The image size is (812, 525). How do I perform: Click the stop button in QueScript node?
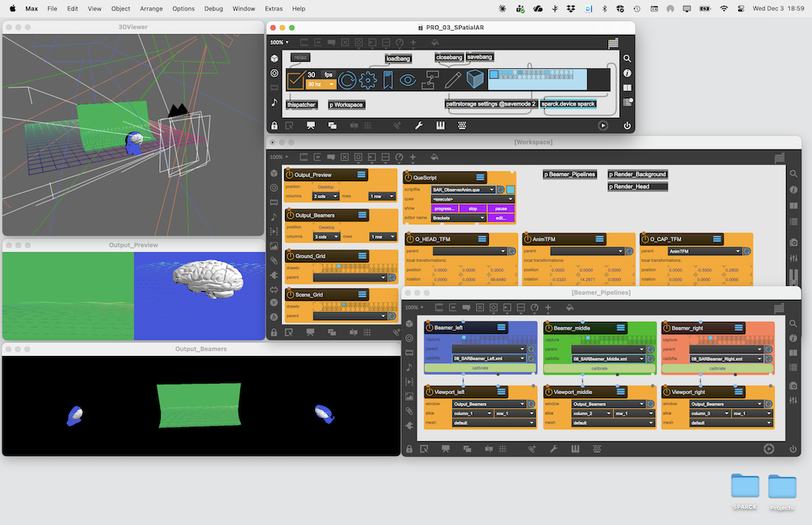[x=473, y=209]
